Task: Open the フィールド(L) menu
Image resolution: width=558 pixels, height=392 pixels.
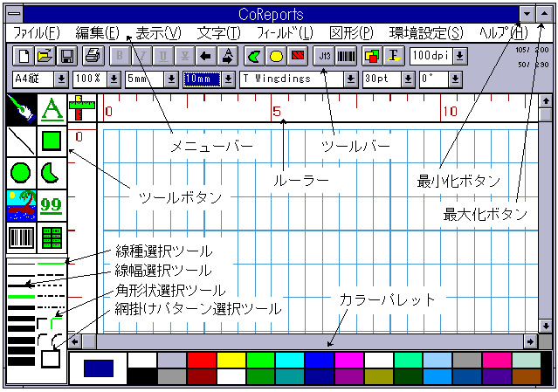Action: (285, 33)
